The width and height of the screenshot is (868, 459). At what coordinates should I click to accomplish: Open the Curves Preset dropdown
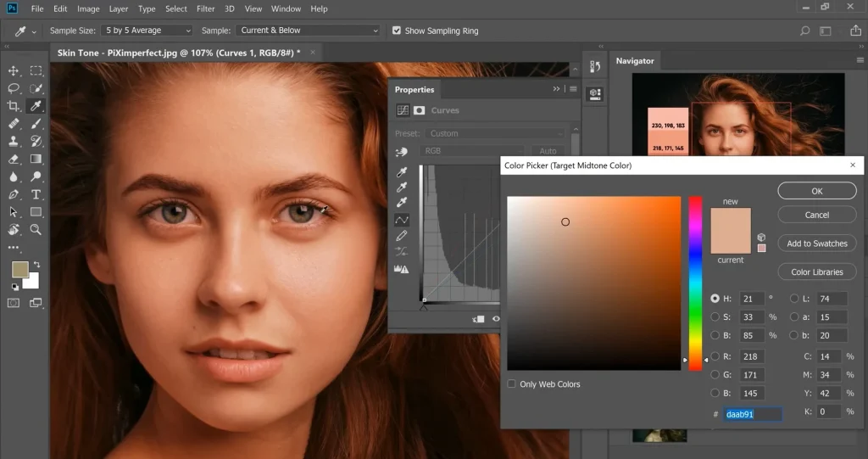495,133
